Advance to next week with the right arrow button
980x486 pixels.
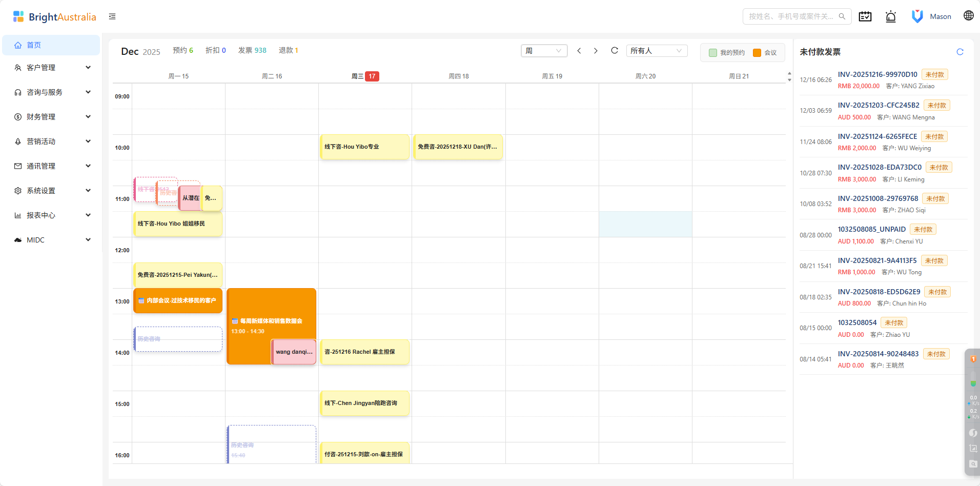coord(596,51)
